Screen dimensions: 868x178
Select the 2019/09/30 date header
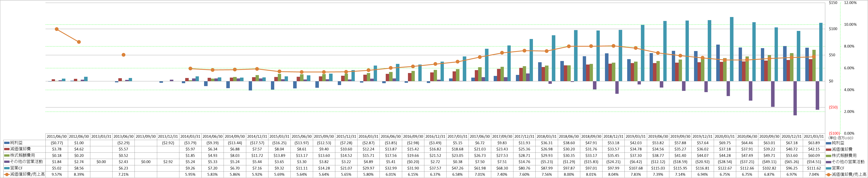coord(680,137)
